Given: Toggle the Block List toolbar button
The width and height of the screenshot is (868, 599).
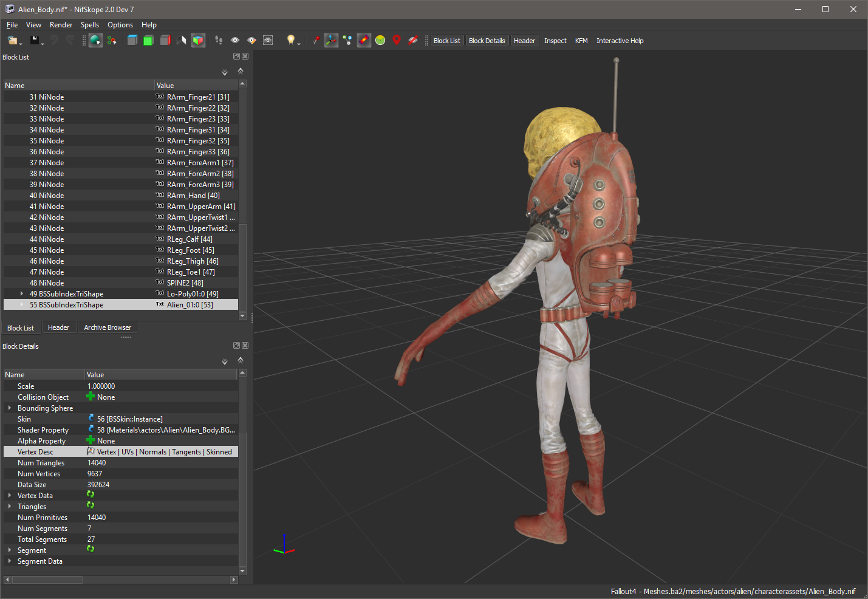Looking at the screenshot, I should pos(447,41).
